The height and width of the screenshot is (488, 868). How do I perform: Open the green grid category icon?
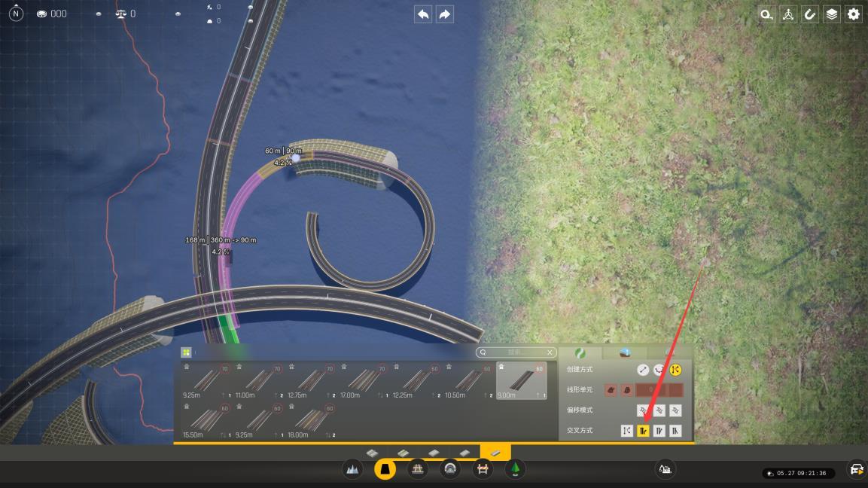(x=186, y=352)
